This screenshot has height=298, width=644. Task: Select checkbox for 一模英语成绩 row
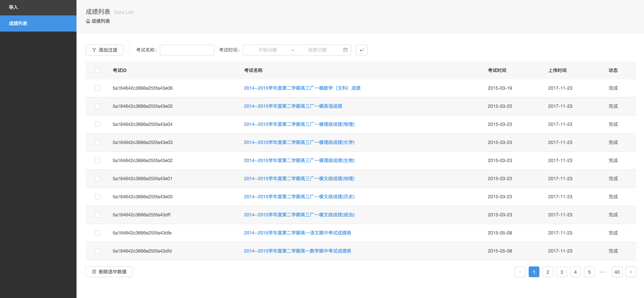[97, 106]
